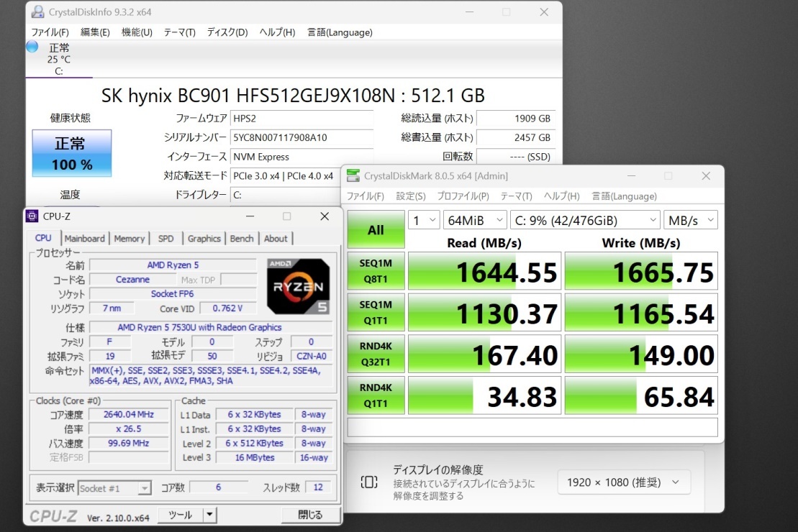Click the 正常 100 % health status button

(x=72, y=153)
